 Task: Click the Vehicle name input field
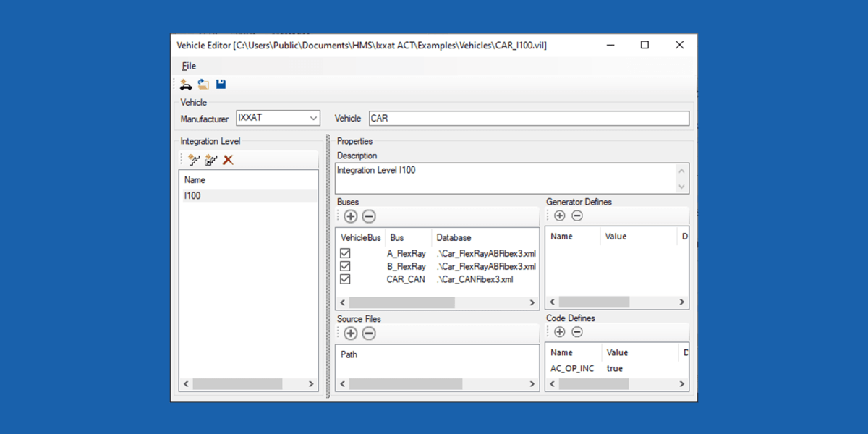(x=529, y=118)
